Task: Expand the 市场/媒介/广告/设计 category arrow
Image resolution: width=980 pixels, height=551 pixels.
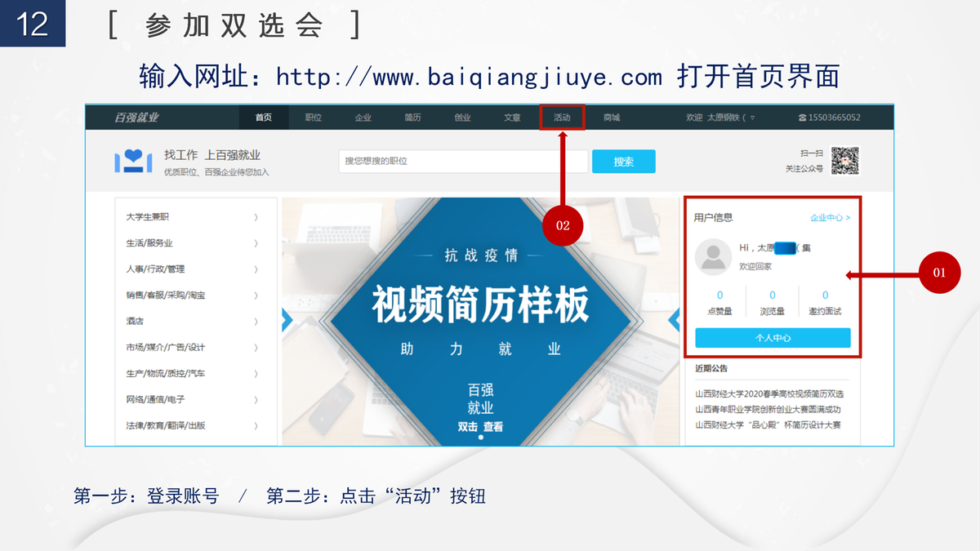Action: pyautogui.click(x=256, y=348)
